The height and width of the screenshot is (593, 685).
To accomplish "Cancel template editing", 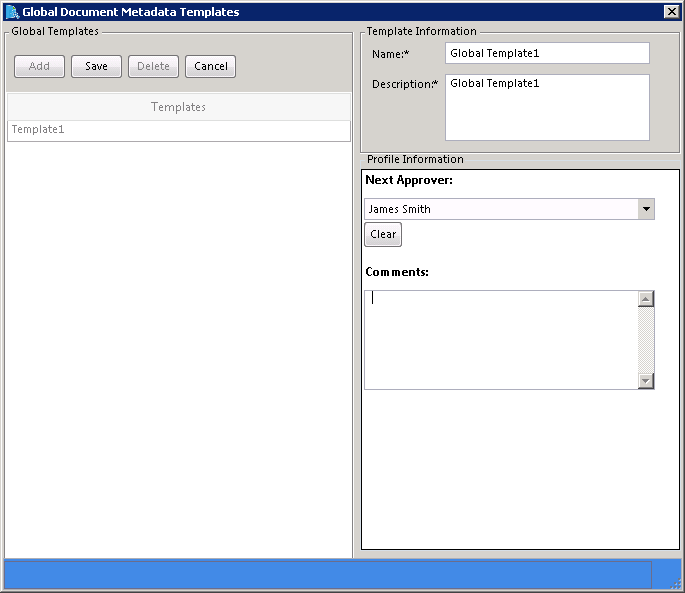I will 211,66.
